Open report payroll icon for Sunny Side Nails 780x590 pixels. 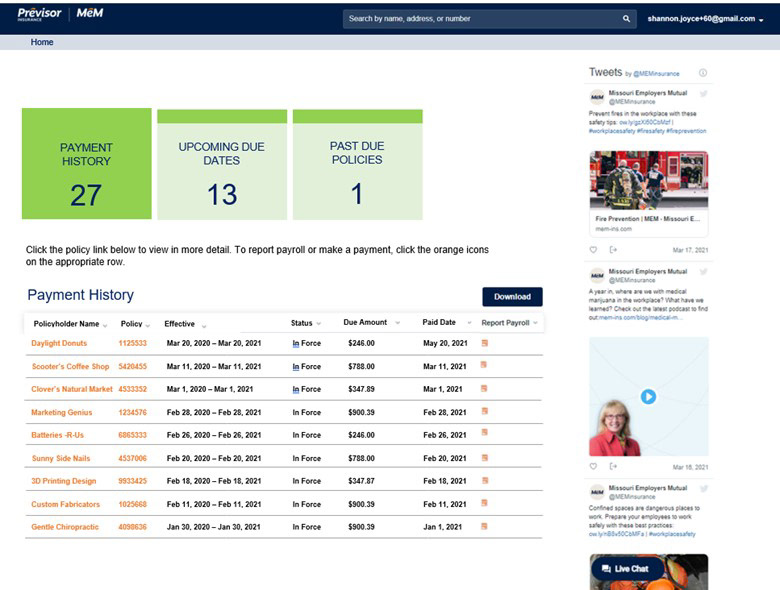point(485,457)
